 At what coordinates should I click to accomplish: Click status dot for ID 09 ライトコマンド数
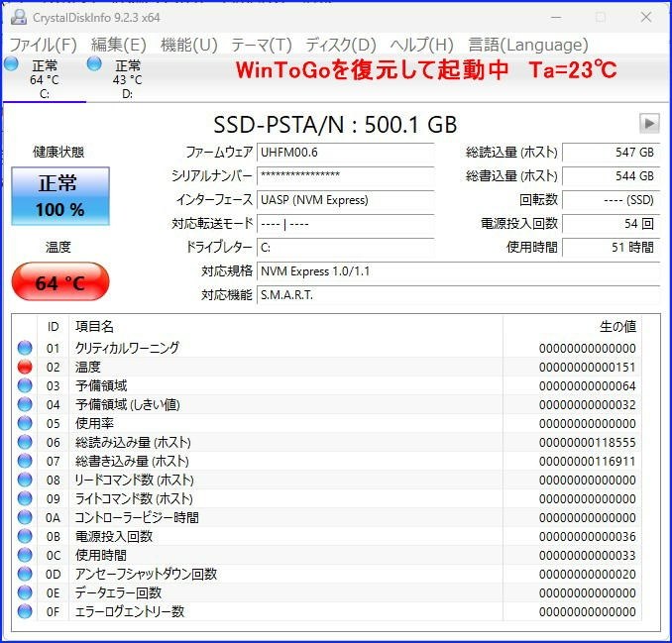25,498
